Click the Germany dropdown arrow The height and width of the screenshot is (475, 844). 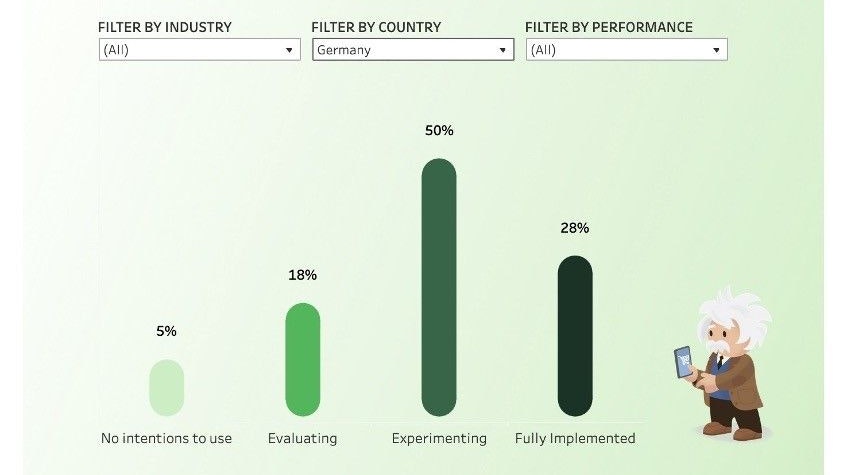(x=502, y=50)
